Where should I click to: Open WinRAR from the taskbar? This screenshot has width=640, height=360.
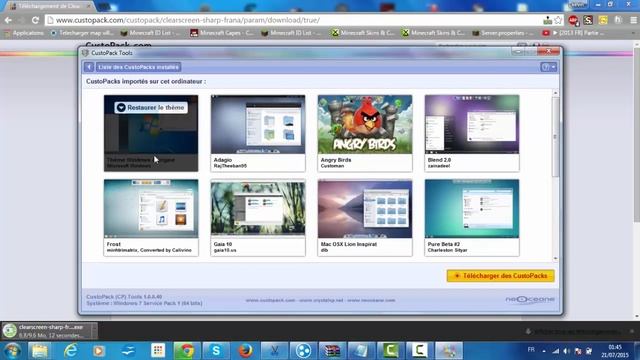click(x=332, y=351)
